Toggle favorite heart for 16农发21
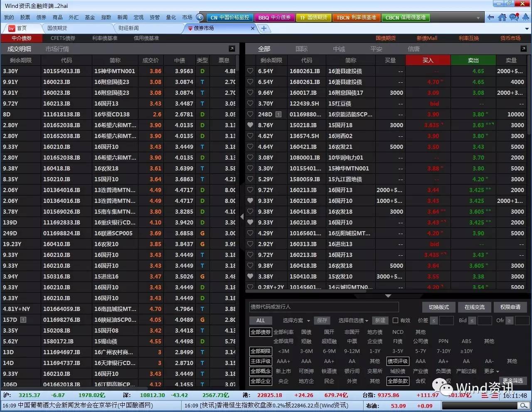Image resolution: width=532 pixels, height=412 pixels. pos(250,147)
